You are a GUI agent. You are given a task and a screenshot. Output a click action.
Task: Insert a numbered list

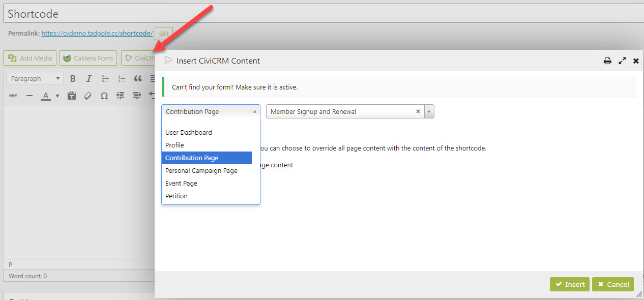pos(122,79)
